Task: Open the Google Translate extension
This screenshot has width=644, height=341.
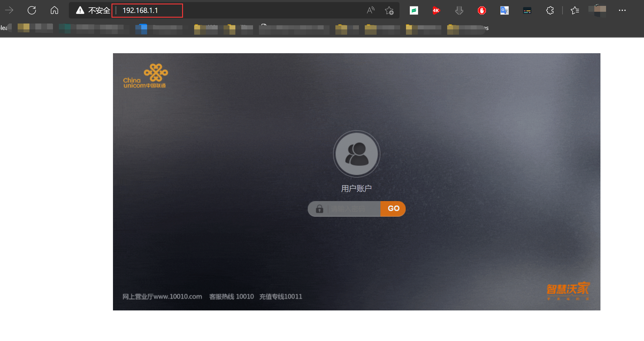Action: tap(504, 11)
